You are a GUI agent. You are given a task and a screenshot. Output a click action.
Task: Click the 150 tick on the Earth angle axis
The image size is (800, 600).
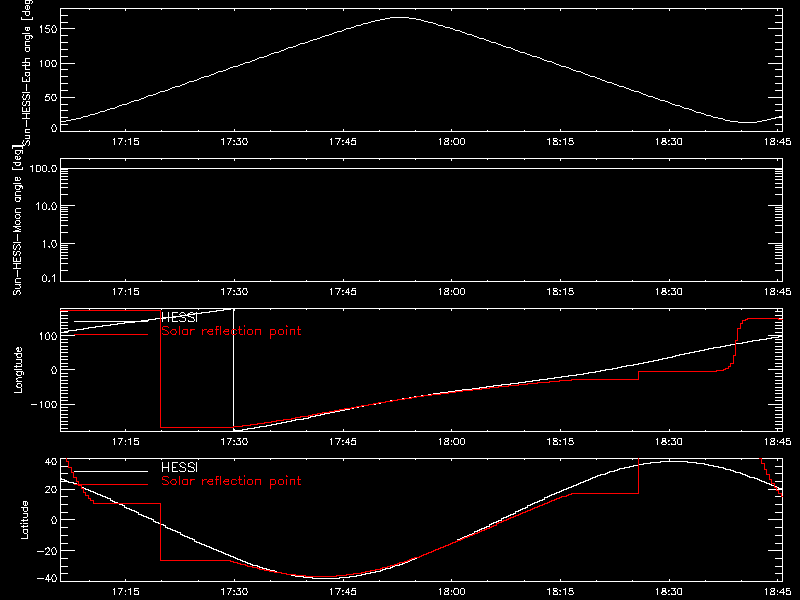pyautogui.click(x=48, y=29)
